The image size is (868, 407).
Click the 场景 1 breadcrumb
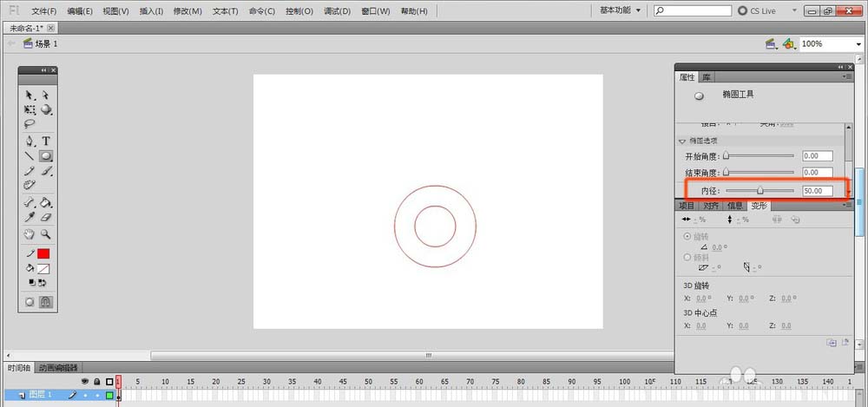[41, 43]
